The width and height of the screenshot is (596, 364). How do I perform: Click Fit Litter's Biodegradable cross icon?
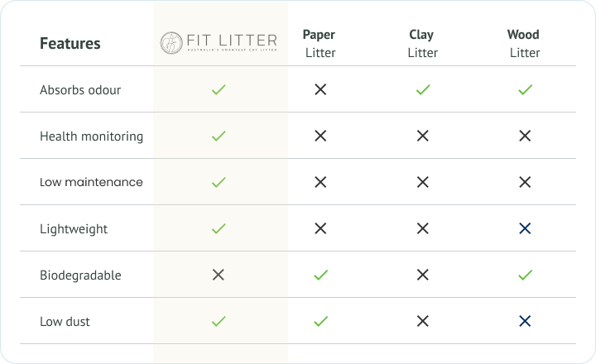pyautogui.click(x=219, y=275)
